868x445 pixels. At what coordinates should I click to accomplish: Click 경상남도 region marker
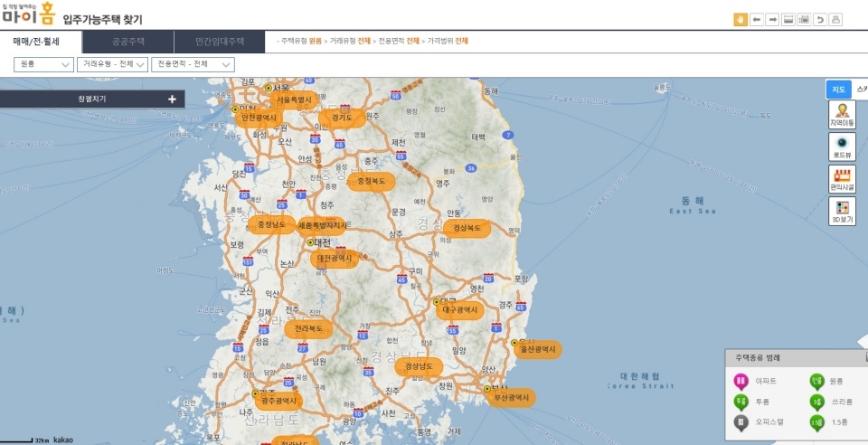[x=419, y=367]
